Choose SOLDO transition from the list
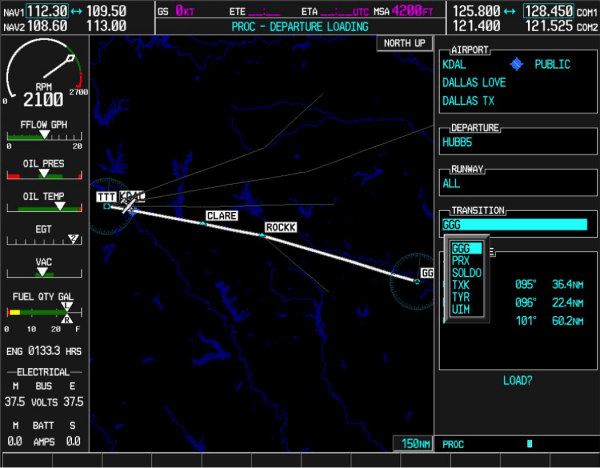 tap(466, 273)
